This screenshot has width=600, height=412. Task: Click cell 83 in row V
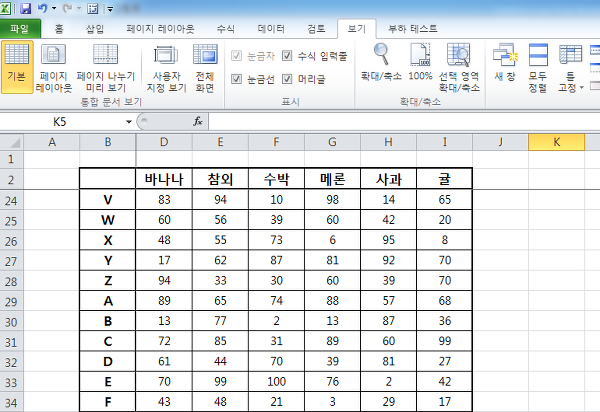164,200
